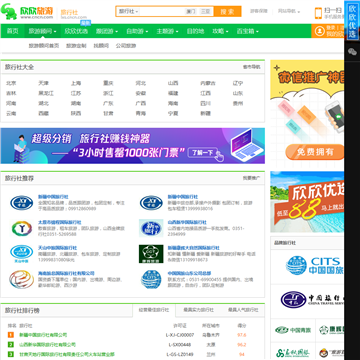Open the 中国青旅 brand logo
The width and height of the screenshot is (360, 360).
point(293,330)
